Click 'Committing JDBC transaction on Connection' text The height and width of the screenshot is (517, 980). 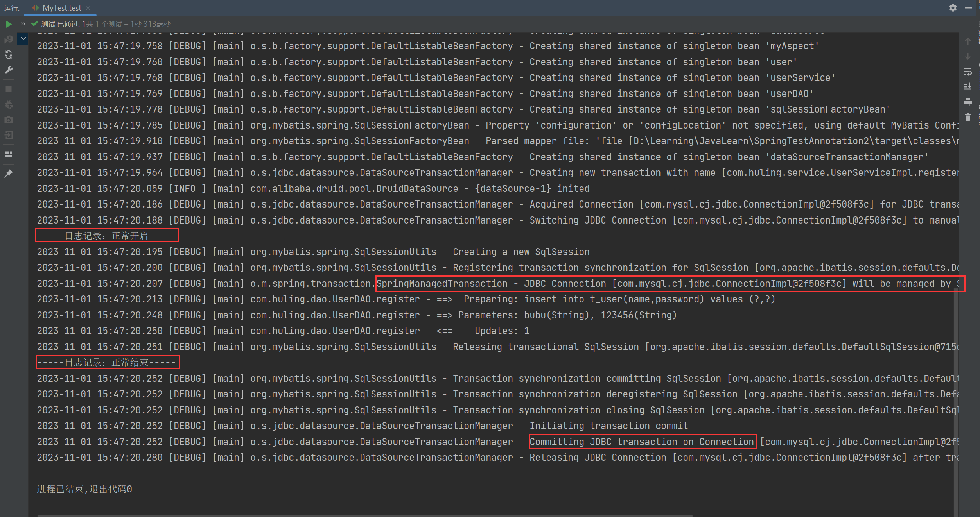[642, 442]
